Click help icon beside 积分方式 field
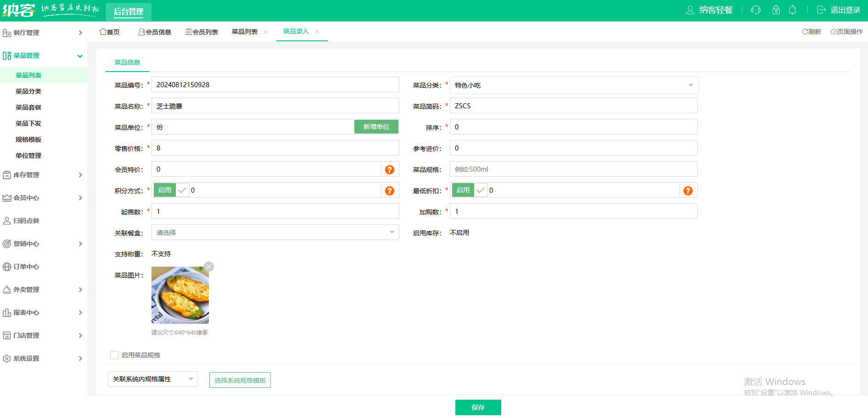868x418 pixels. coord(390,191)
